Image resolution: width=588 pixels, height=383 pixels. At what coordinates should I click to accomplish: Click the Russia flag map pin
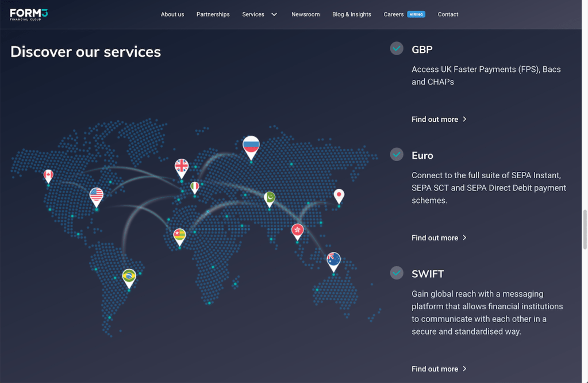pyautogui.click(x=251, y=146)
